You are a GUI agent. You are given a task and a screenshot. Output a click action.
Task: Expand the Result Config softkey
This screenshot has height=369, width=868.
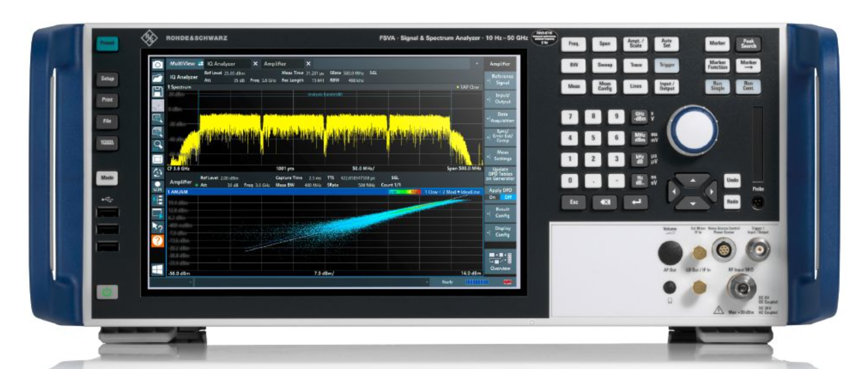(500, 212)
